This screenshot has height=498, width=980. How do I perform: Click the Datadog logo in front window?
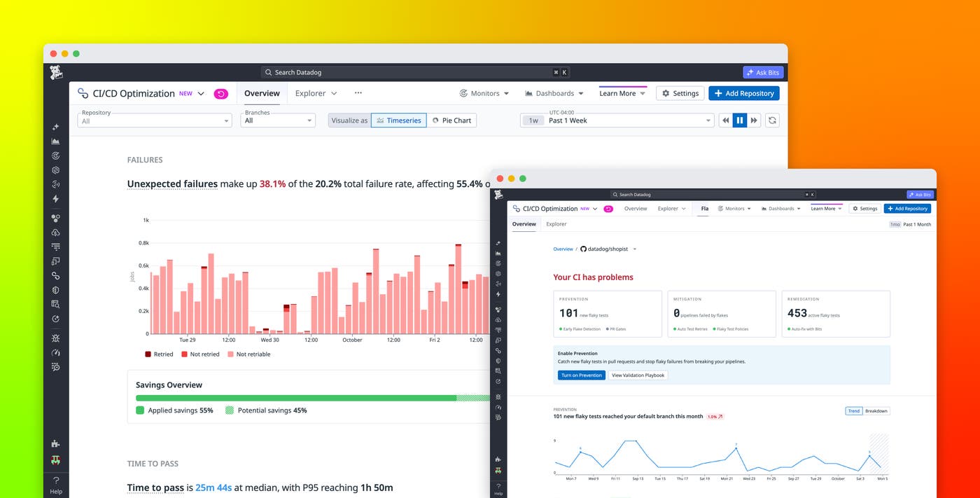(x=498, y=195)
